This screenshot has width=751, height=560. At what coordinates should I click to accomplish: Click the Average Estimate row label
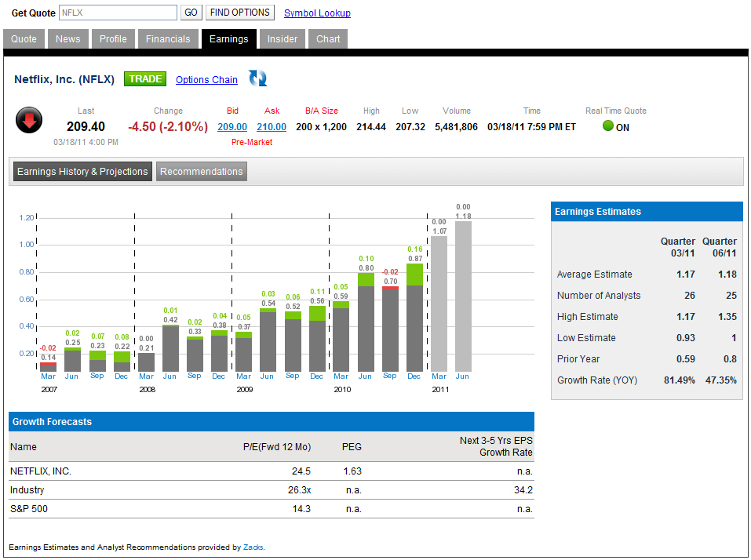pyautogui.click(x=594, y=275)
